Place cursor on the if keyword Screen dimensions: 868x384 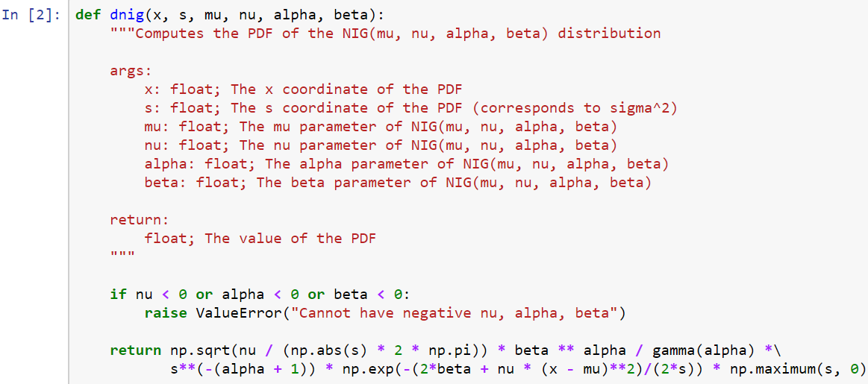[118, 295]
